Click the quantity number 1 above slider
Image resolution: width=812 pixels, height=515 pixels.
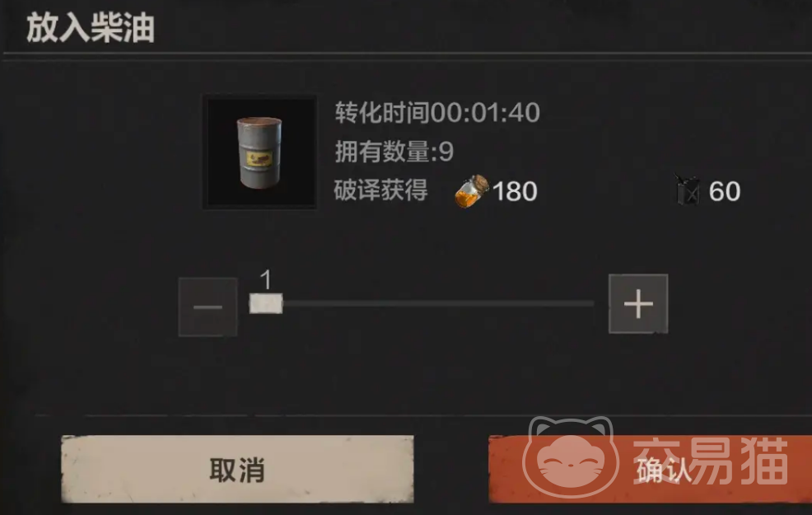266,280
